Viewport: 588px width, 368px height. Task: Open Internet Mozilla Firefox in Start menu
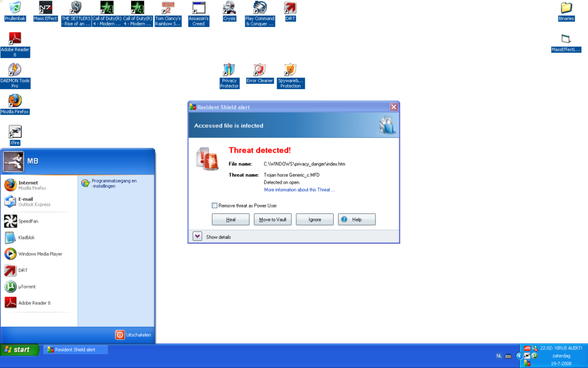pos(39,185)
